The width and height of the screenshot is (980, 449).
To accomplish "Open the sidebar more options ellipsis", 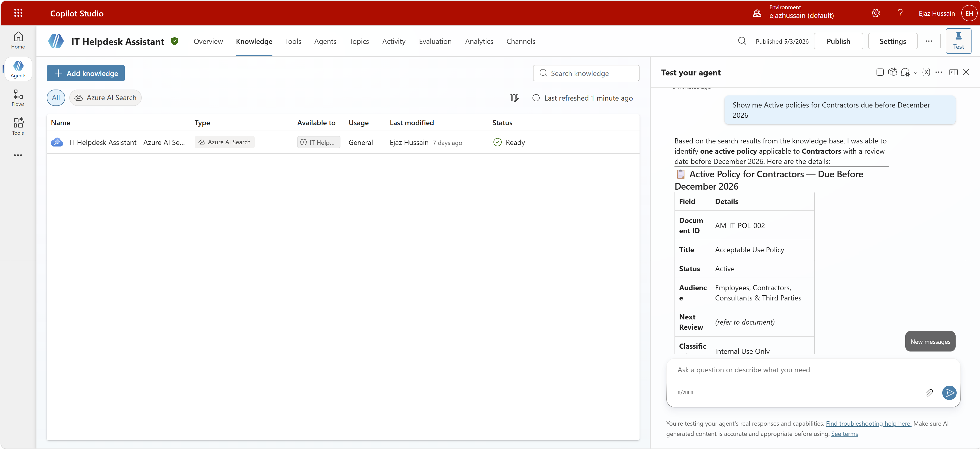I will [x=18, y=155].
